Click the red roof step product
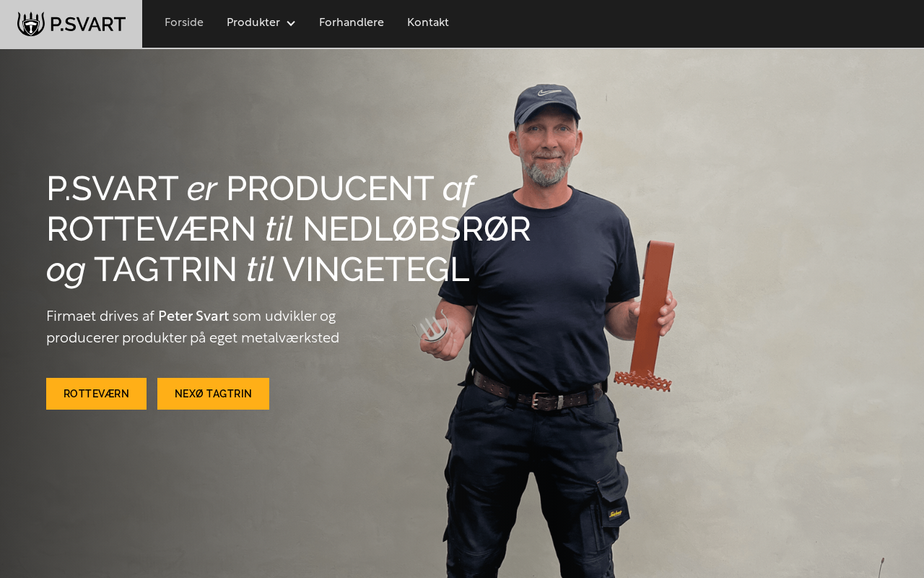This screenshot has width=924, height=578. (650, 316)
